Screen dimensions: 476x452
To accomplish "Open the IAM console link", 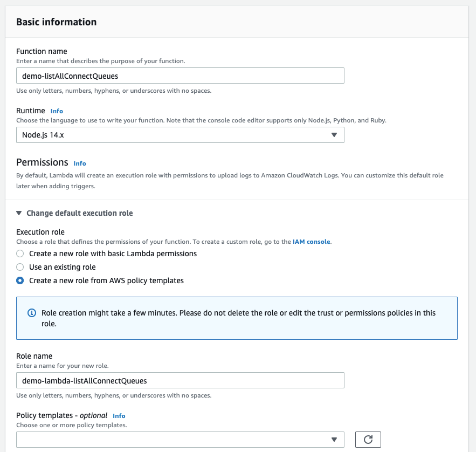I will pos(311,242).
